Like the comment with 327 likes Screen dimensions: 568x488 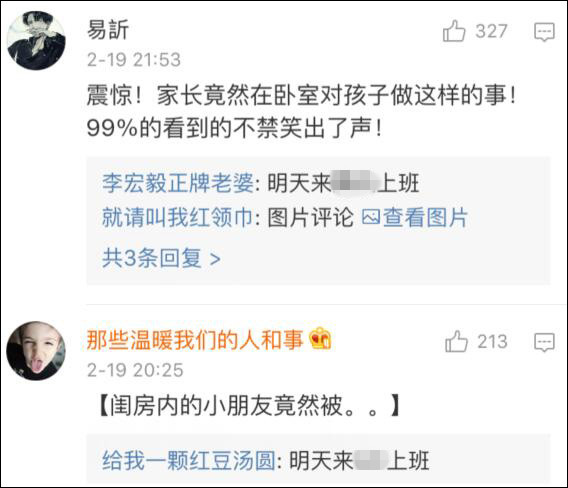(x=454, y=31)
